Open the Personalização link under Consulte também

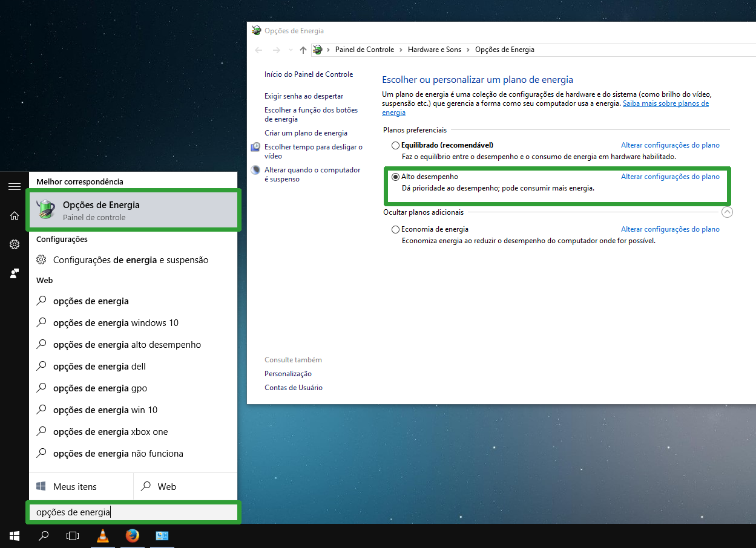pos(288,374)
